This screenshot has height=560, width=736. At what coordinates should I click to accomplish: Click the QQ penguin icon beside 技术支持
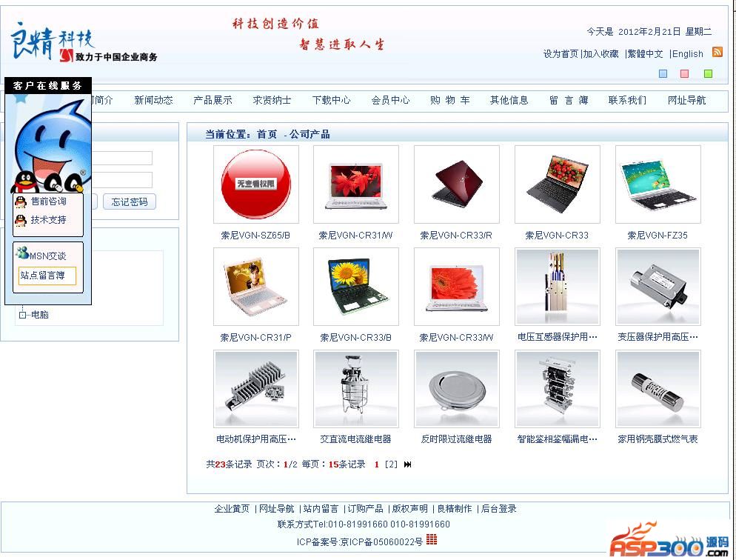point(21,220)
